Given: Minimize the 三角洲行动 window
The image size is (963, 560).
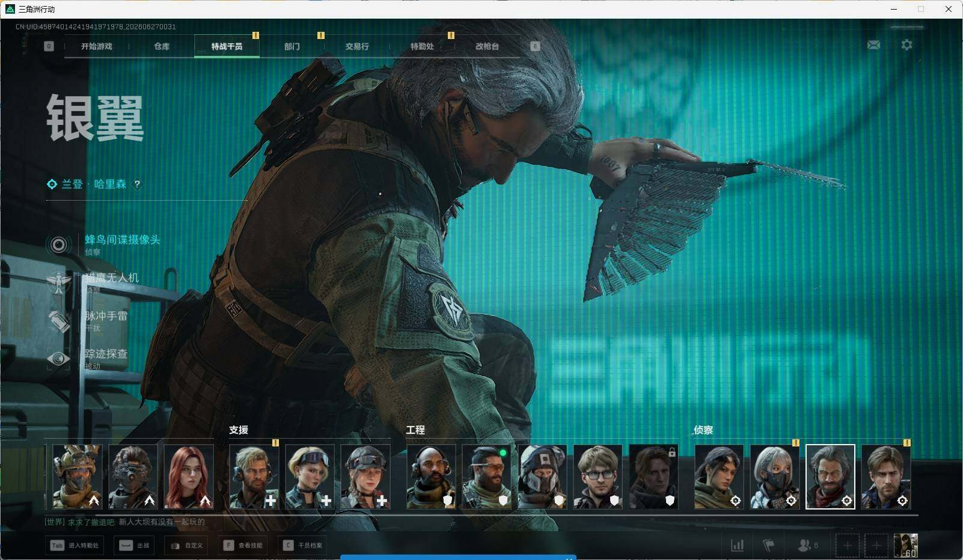Looking at the screenshot, I should pyautogui.click(x=894, y=9).
